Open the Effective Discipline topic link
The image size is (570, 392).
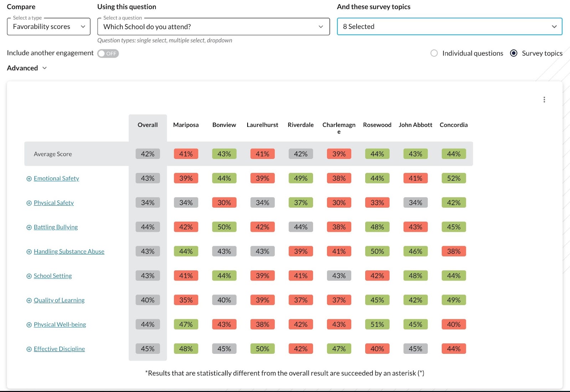coord(59,349)
